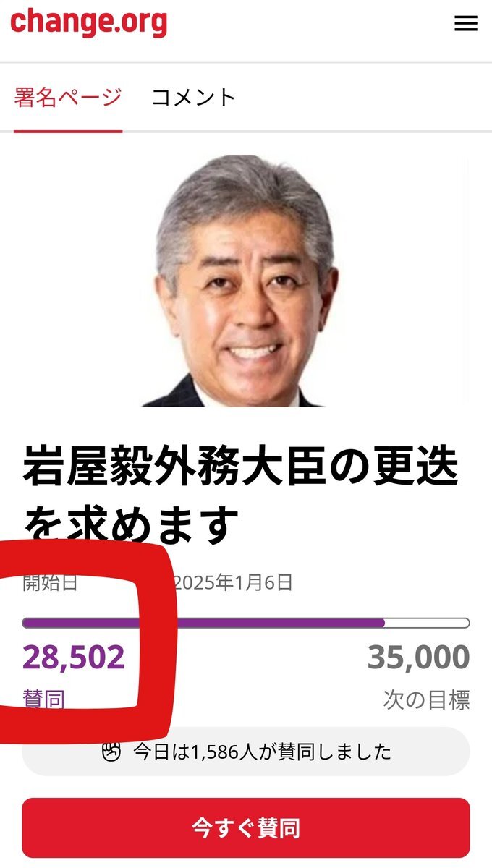Open the コメント tab
Image resolution: width=492 pixels, height=868 pixels.
click(x=194, y=97)
